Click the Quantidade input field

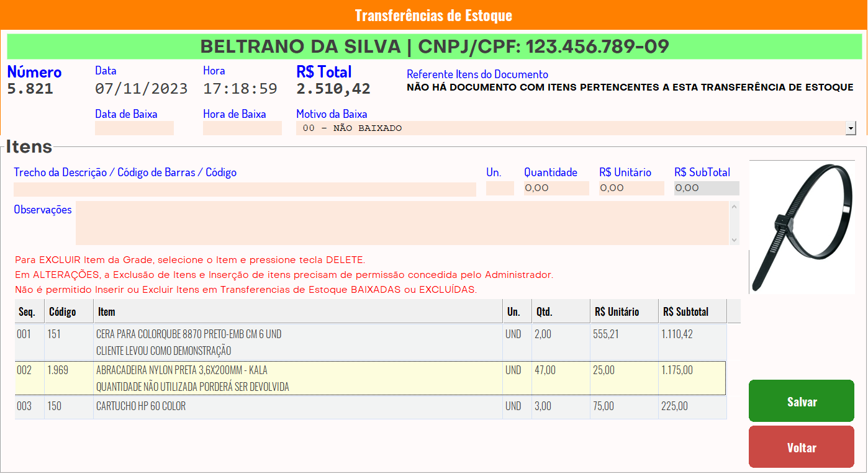pyautogui.click(x=556, y=188)
